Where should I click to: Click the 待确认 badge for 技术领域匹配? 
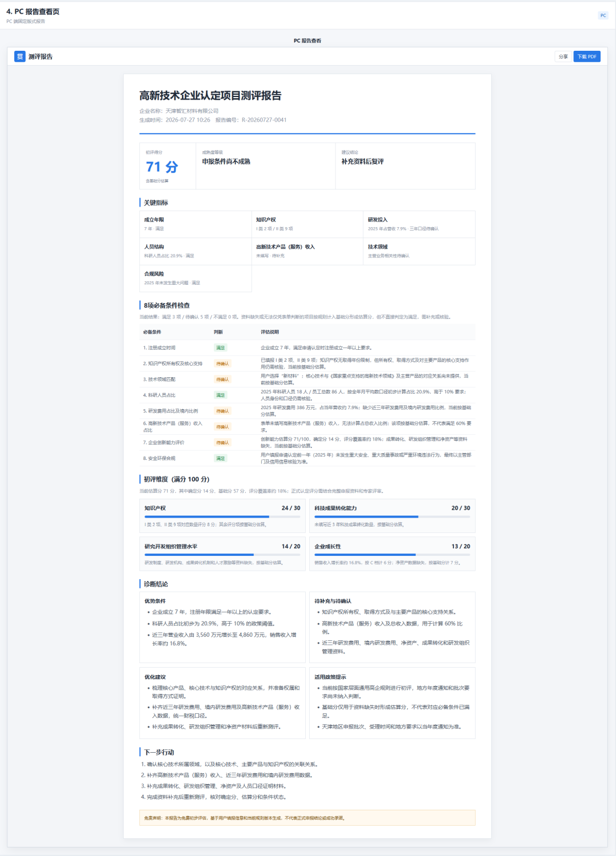coord(222,379)
